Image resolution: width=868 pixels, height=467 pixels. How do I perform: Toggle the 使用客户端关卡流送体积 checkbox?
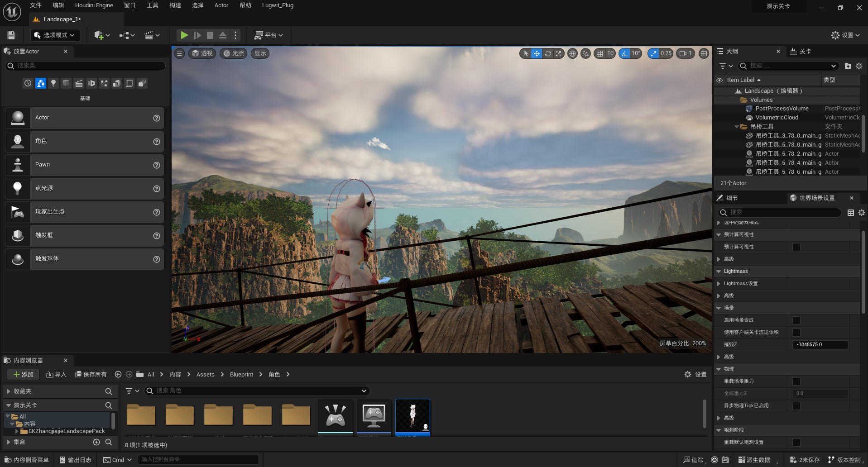point(796,333)
